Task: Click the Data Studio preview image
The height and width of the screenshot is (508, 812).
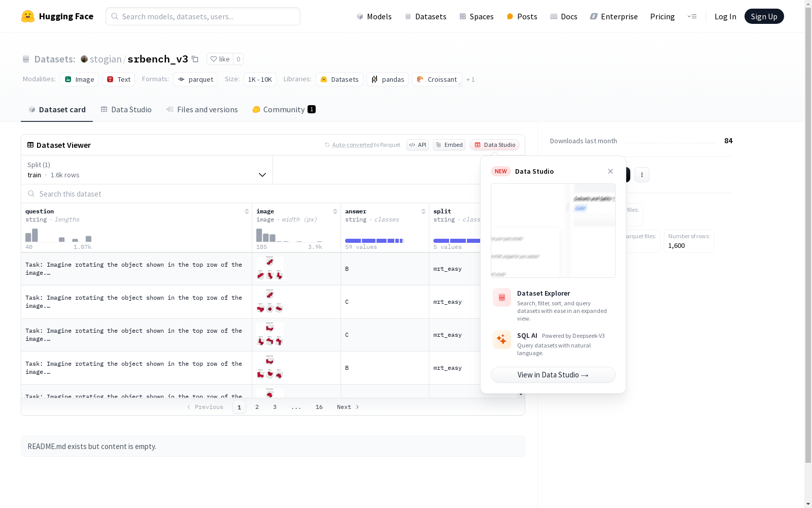Action: (553, 231)
